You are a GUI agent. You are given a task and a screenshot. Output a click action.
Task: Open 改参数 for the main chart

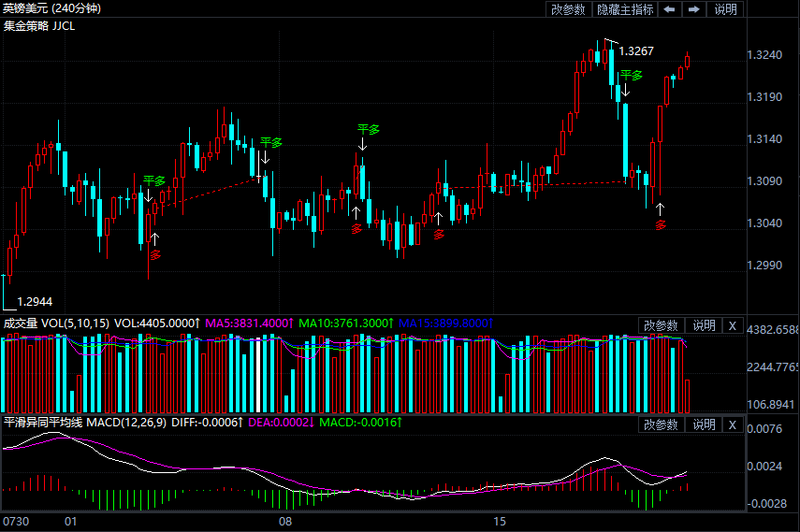568,9
